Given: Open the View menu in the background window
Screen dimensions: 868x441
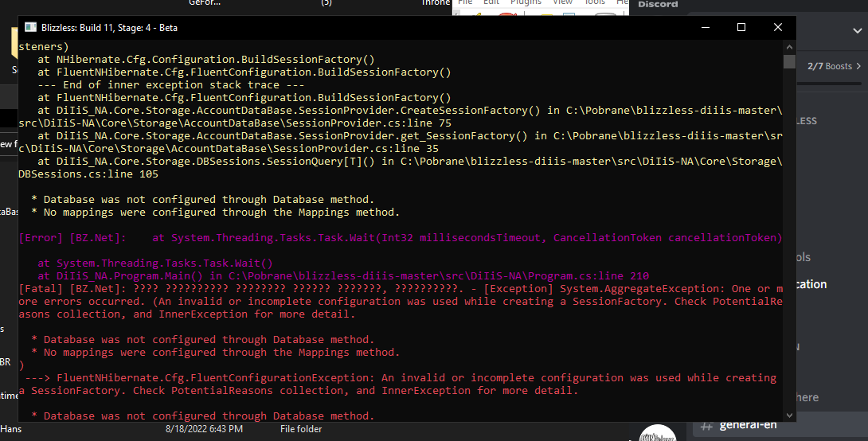Looking at the screenshot, I should 562,2.
